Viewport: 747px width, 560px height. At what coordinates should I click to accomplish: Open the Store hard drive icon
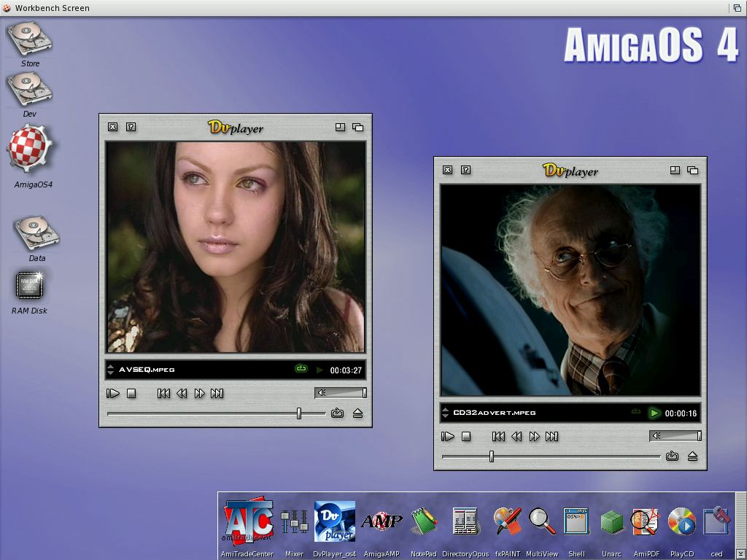pyautogui.click(x=29, y=38)
